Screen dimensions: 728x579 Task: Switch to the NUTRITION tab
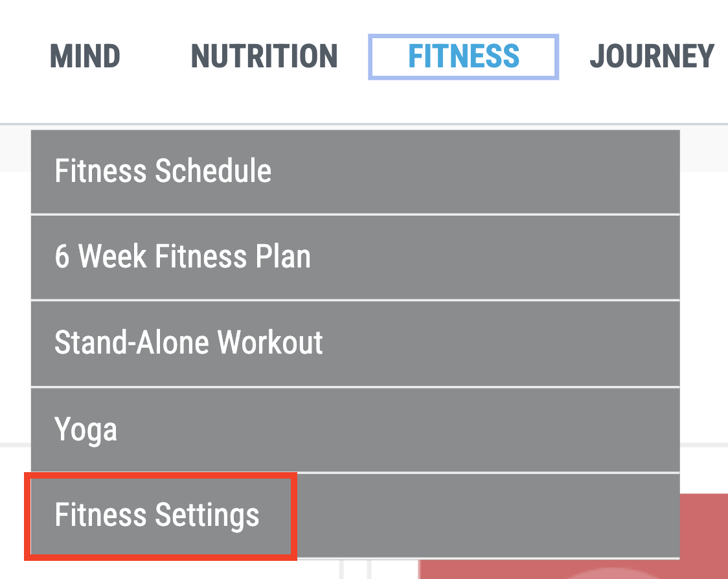tap(264, 56)
